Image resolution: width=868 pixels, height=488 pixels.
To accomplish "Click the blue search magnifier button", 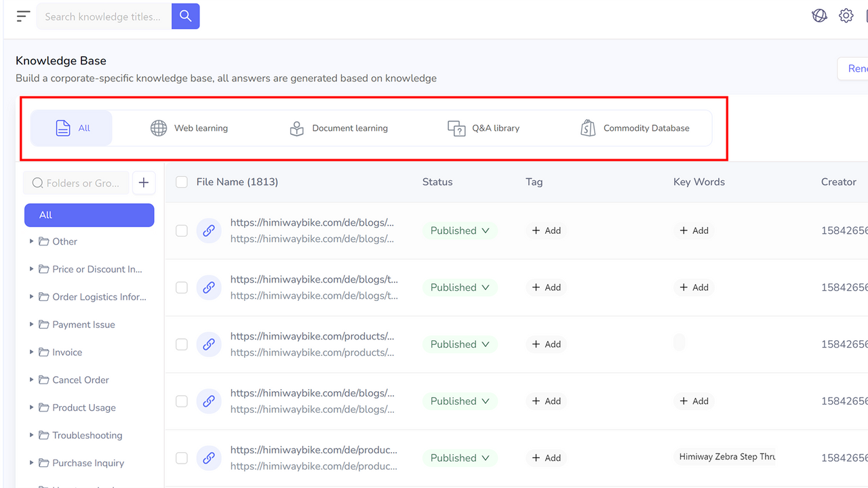I will coord(185,16).
